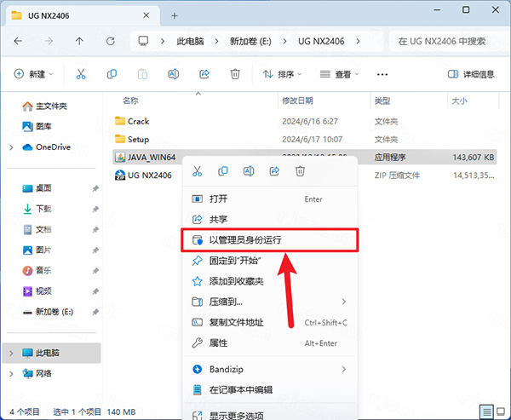The height and width of the screenshot is (420, 511).
Task: Click the Share icon in the context menu
Action: pos(274,171)
